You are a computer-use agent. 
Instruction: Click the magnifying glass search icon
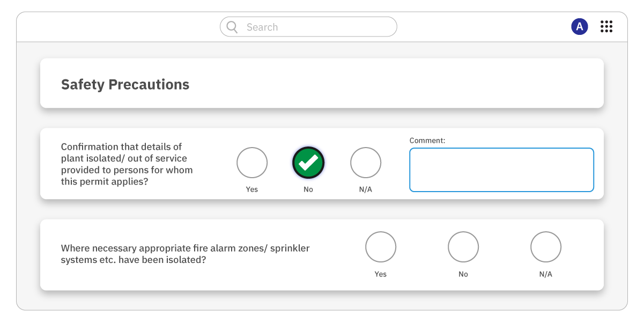(x=232, y=27)
